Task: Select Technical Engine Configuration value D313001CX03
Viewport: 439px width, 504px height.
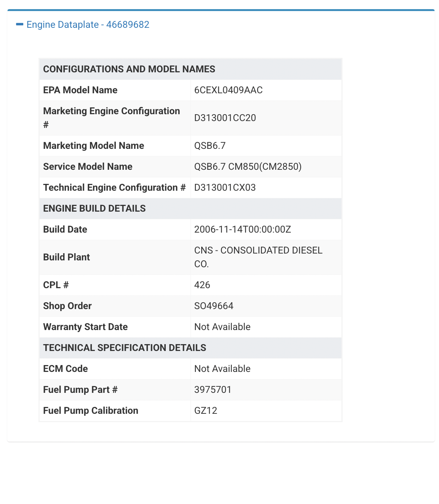Action: (x=225, y=188)
